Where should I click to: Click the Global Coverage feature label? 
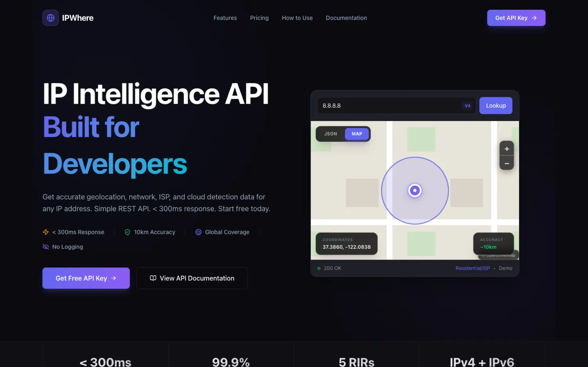pyautogui.click(x=227, y=232)
